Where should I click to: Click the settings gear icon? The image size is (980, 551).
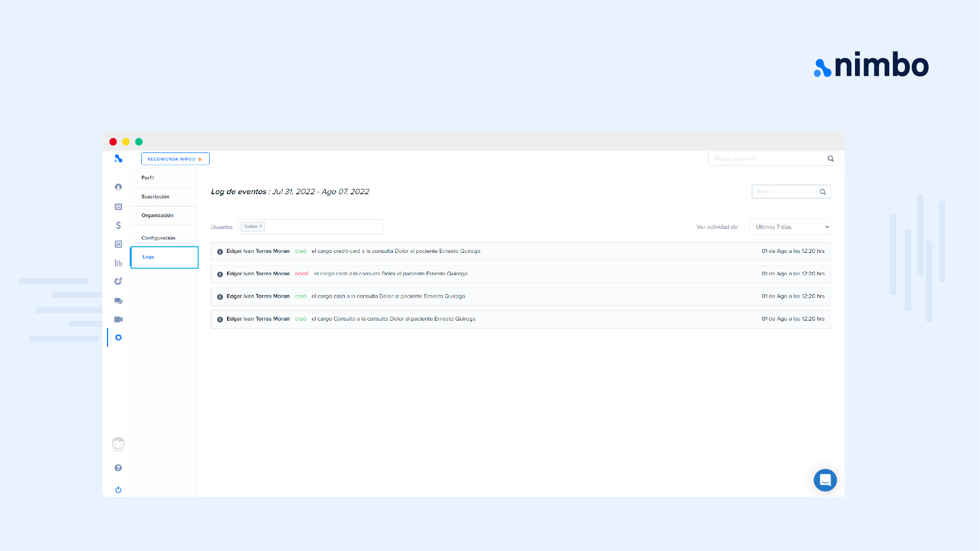118,338
